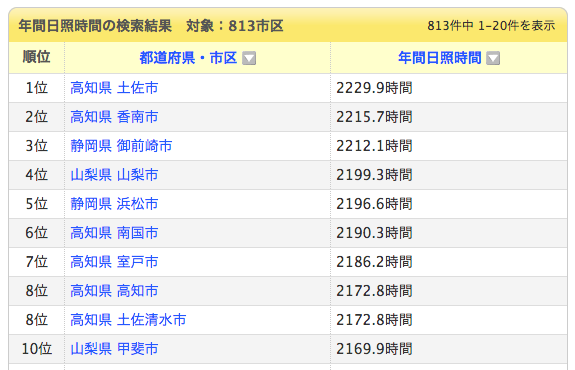
Task: Click the 2196.6時間 value
Action: click(x=374, y=204)
